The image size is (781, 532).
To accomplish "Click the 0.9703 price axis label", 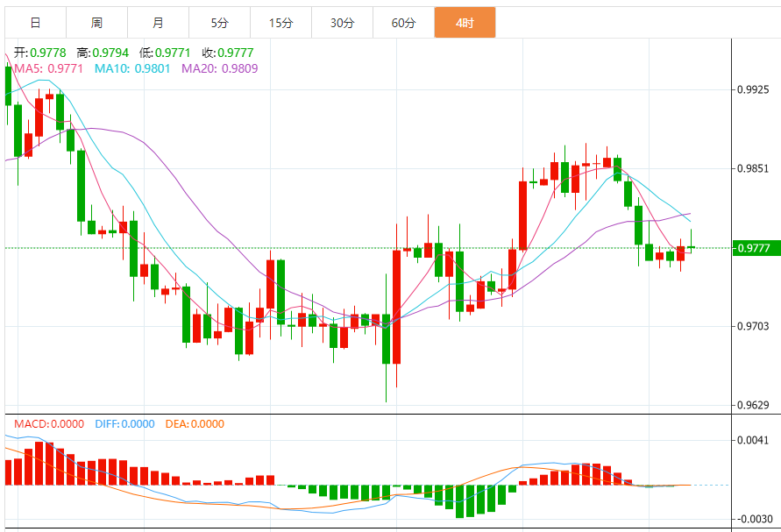I will coord(753,326).
